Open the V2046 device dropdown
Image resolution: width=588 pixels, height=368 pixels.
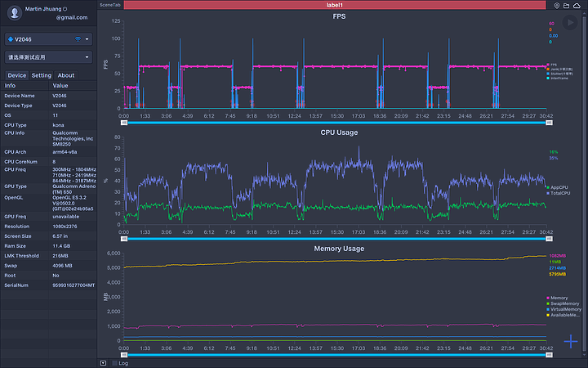tap(49, 39)
